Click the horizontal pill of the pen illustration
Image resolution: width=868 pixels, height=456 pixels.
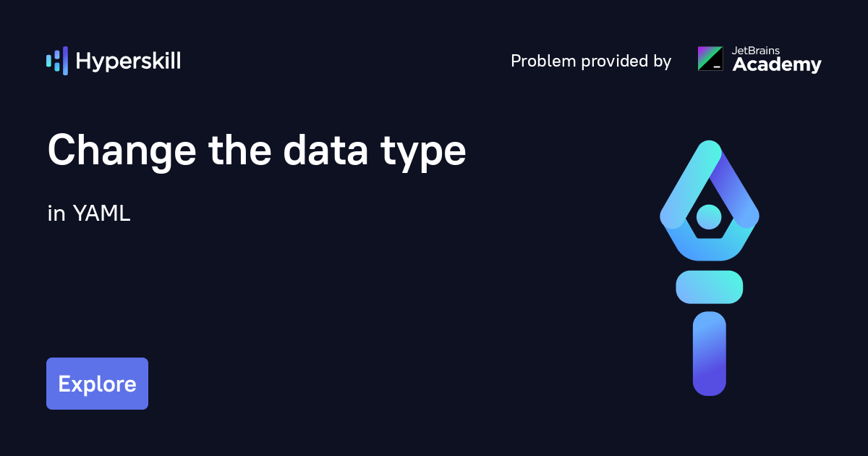tap(709, 287)
